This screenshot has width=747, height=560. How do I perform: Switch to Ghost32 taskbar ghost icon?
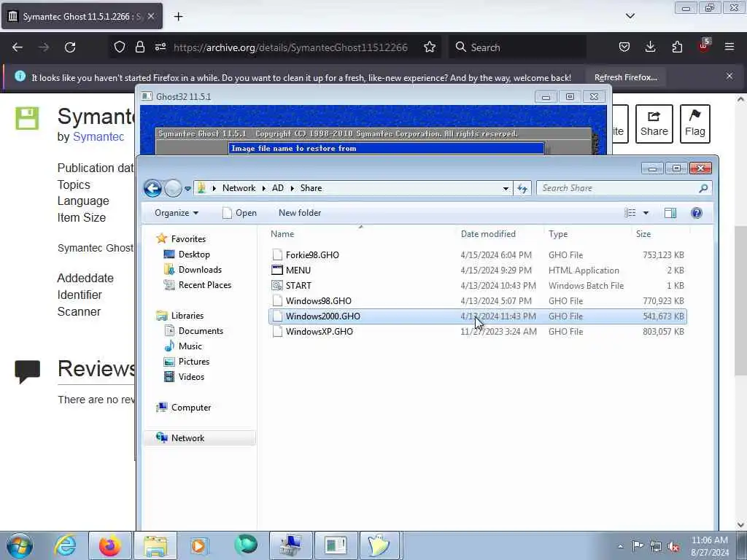[x=379, y=545]
